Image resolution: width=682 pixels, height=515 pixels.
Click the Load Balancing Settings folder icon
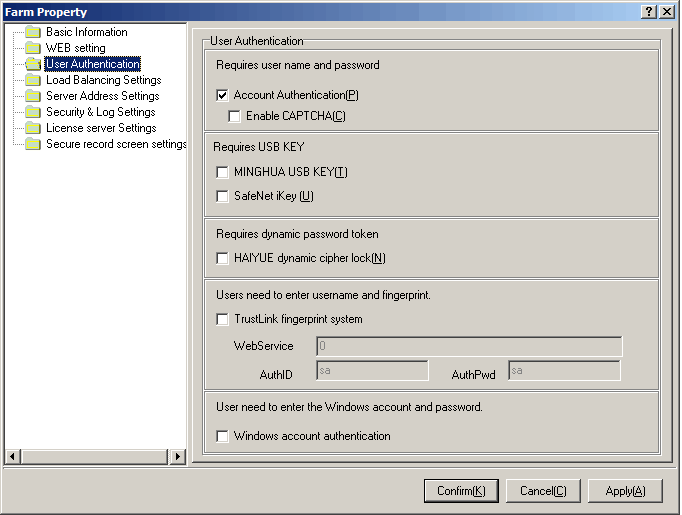click(33, 80)
